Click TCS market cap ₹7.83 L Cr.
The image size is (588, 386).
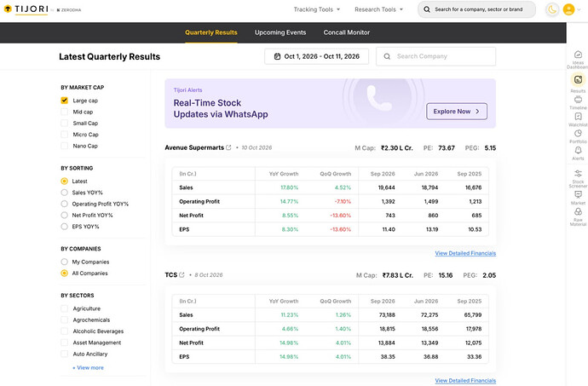click(x=397, y=275)
